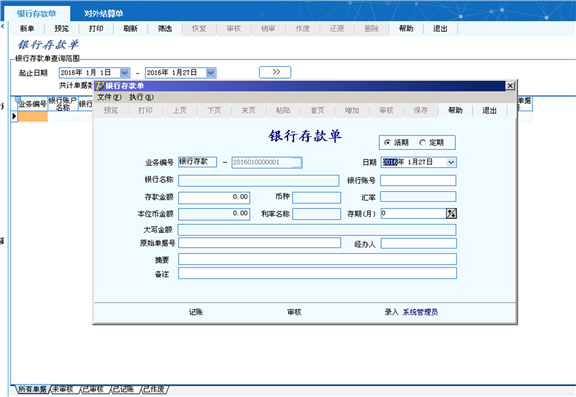This screenshot has width=576, height=397.
Task: Switch to the 对外结算单 top tab
Action: (104, 14)
